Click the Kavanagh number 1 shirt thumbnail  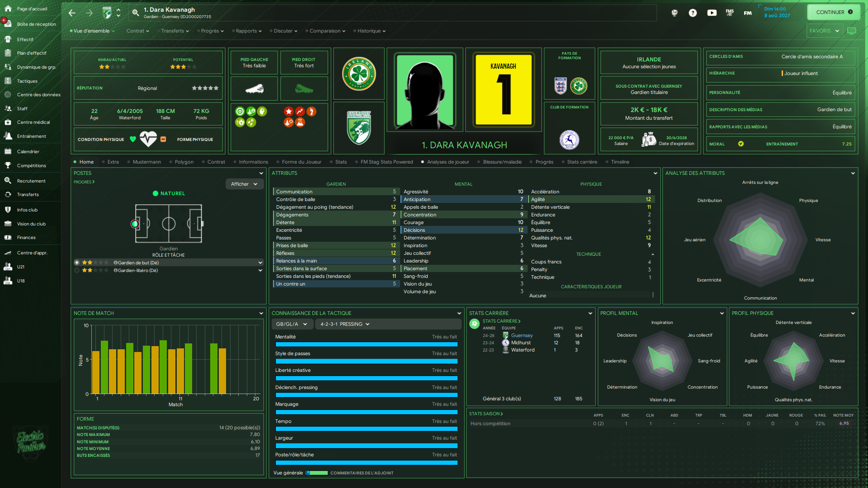click(x=503, y=89)
